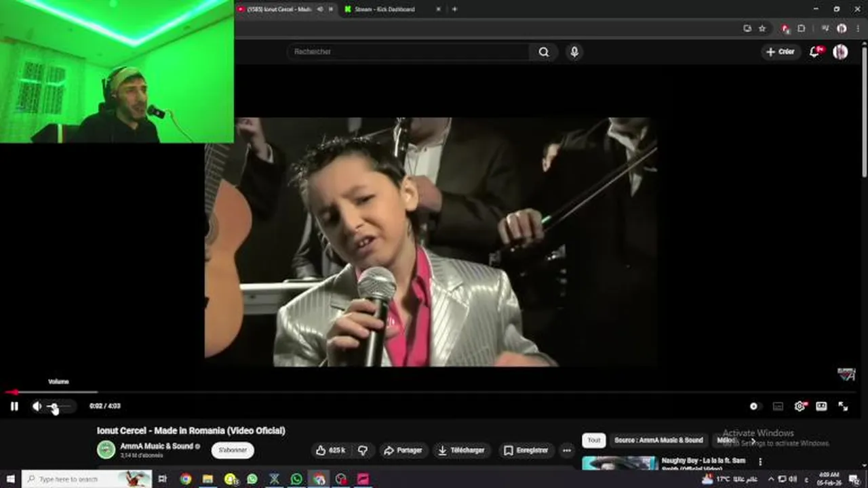868x488 pixels.
Task: Open more actions ellipsis below the video
Action: (x=567, y=450)
